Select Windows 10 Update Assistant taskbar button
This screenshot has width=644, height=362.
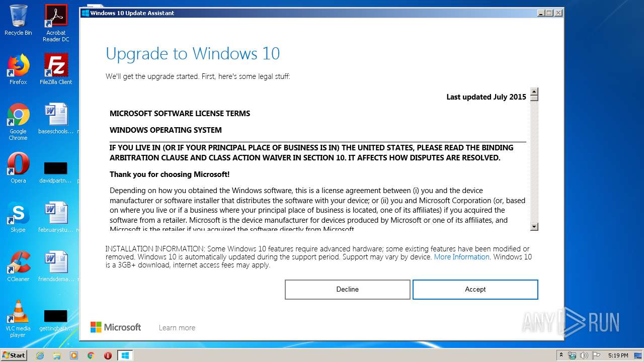[125, 355]
